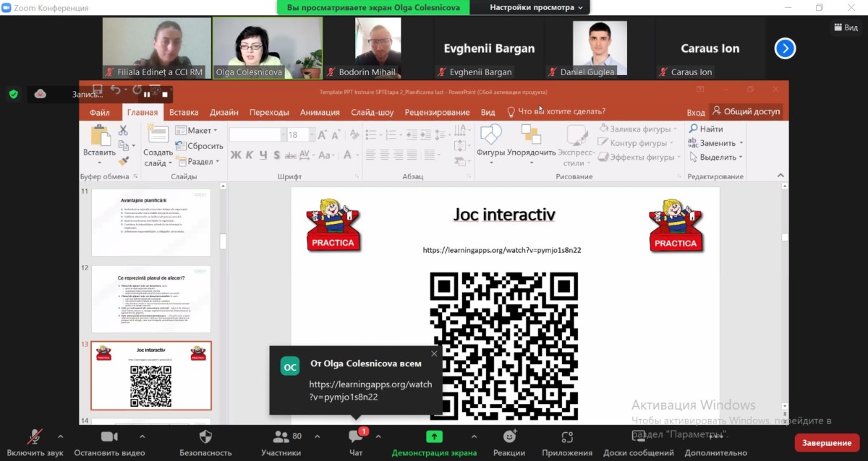The width and height of the screenshot is (868, 461).
Task: Click the Что вы хотите сделать search box
Action: click(x=556, y=111)
